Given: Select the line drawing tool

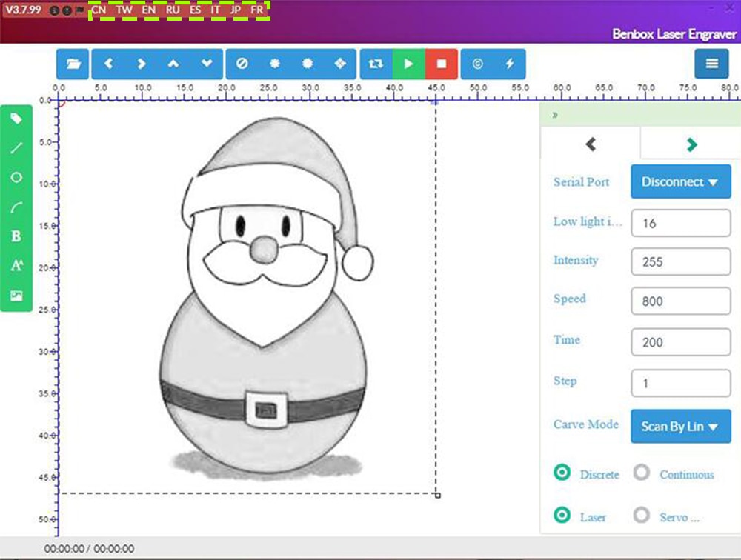Looking at the screenshot, I should coord(16,148).
